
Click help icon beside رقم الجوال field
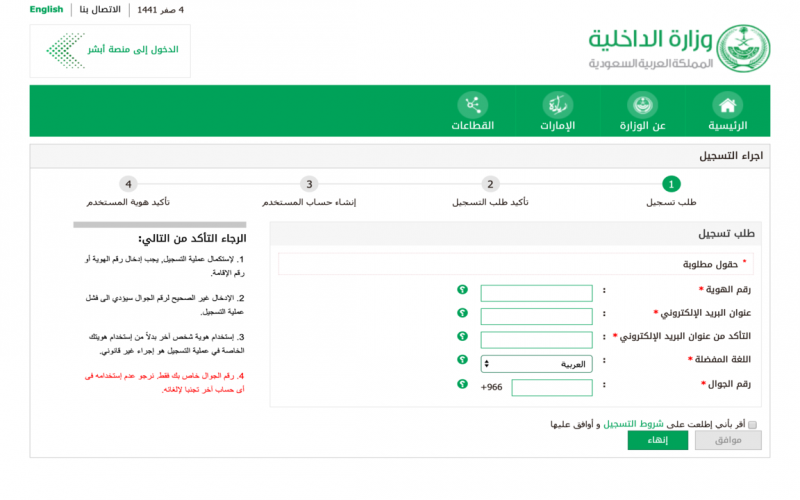point(462,384)
